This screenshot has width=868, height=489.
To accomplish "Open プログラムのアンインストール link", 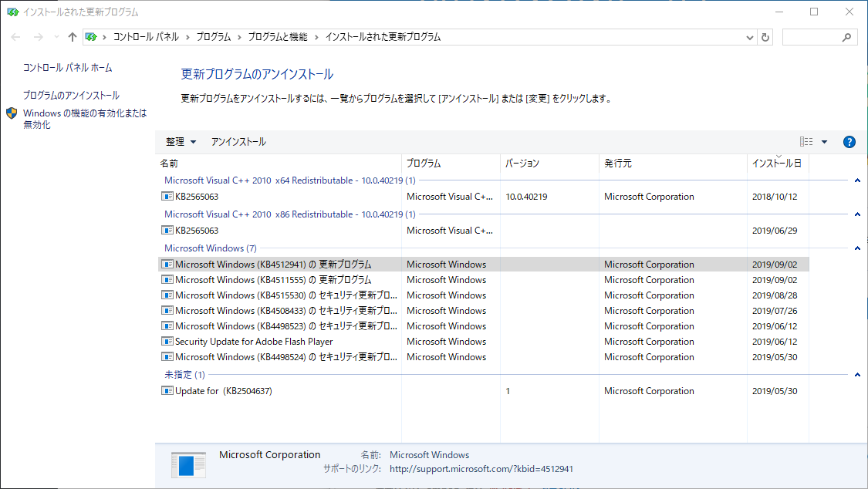I will point(71,95).
